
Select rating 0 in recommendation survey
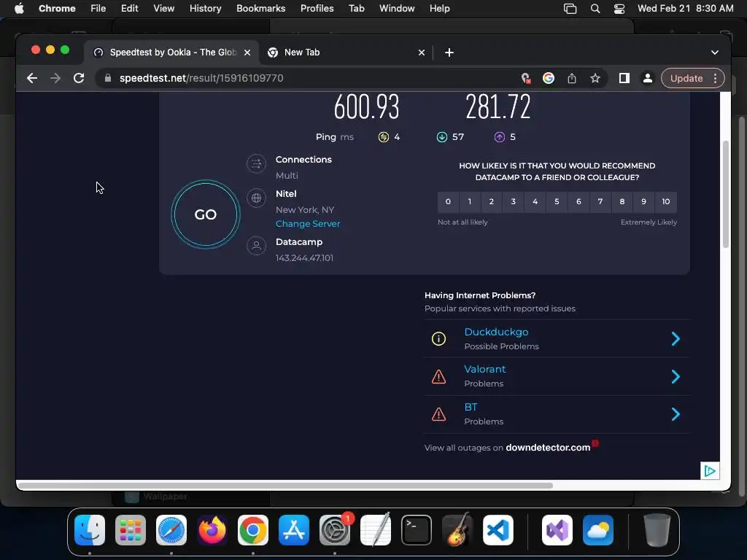tap(448, 201)
